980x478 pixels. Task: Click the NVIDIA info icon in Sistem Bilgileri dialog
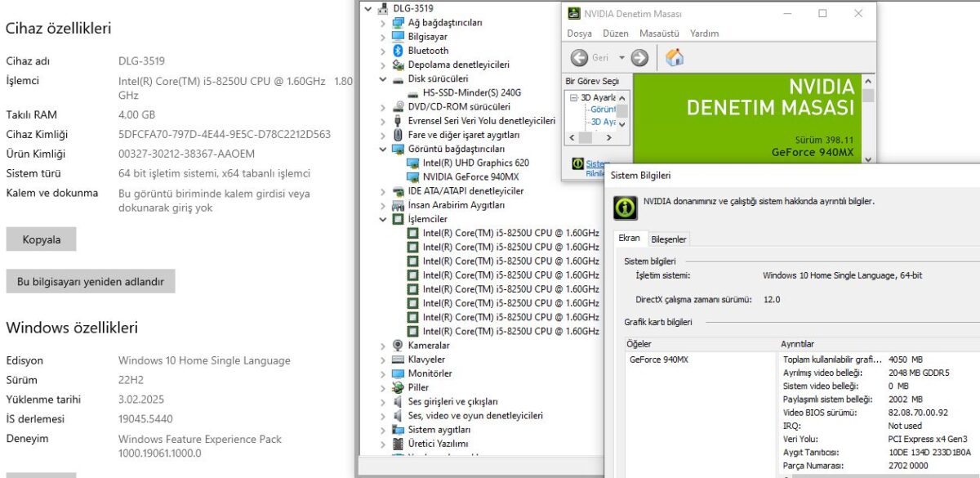(626, 208)
